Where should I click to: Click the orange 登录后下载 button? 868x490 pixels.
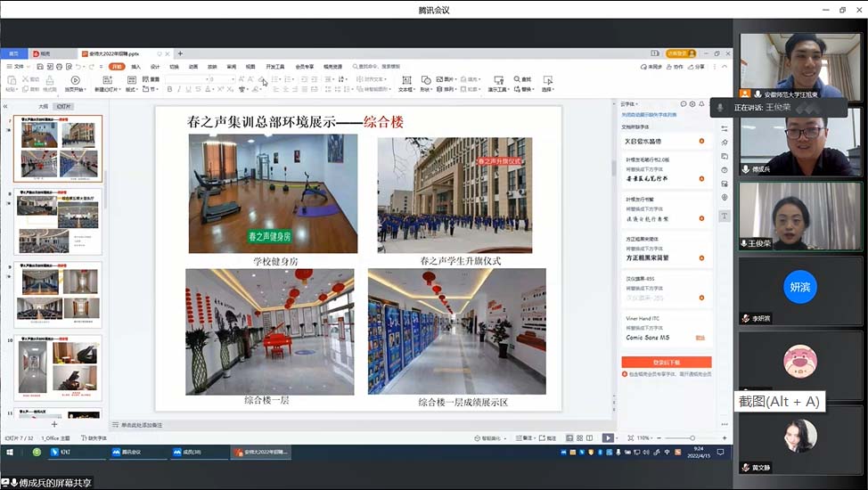coord(666,363)
